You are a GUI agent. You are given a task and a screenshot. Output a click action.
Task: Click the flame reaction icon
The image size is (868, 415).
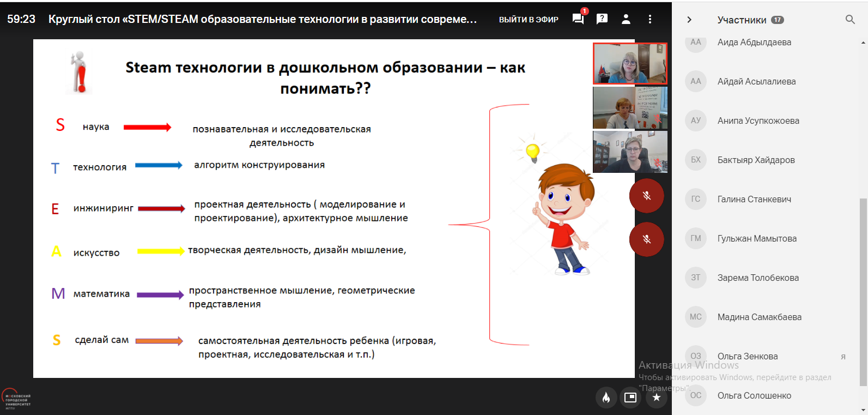click(x=606, y=398)
